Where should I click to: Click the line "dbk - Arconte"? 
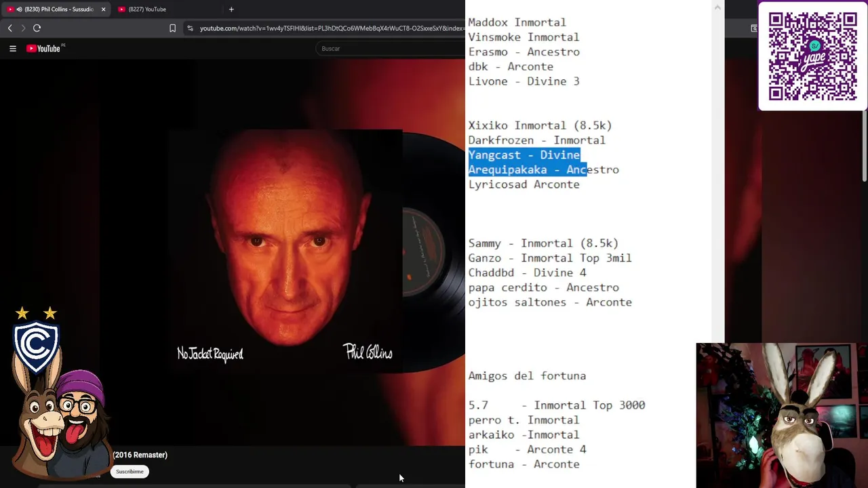[511, 66]
